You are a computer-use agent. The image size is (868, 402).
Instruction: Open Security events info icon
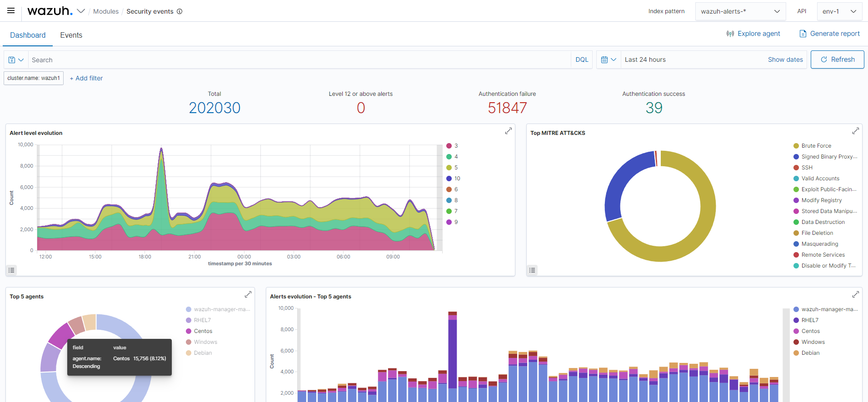point(180,11)
